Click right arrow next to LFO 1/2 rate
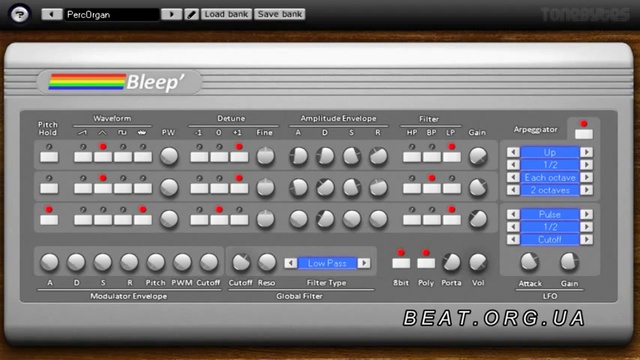This screenshot has height=360, width=640. click(x=587, y=227)
